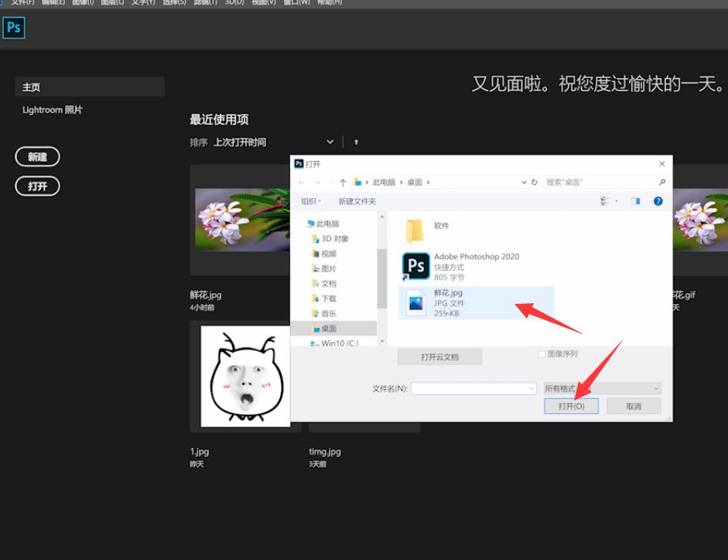Select 下载 in the folder tree
The image size is (728, 560).
pos(324,299)
